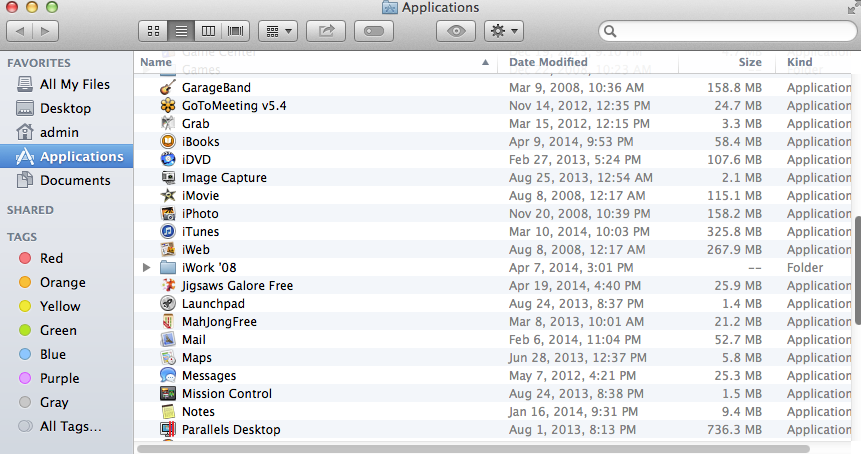Click the Launchpad rocket icon
The width and height of the screenshot is (861, 454).
tap(167, 304)
